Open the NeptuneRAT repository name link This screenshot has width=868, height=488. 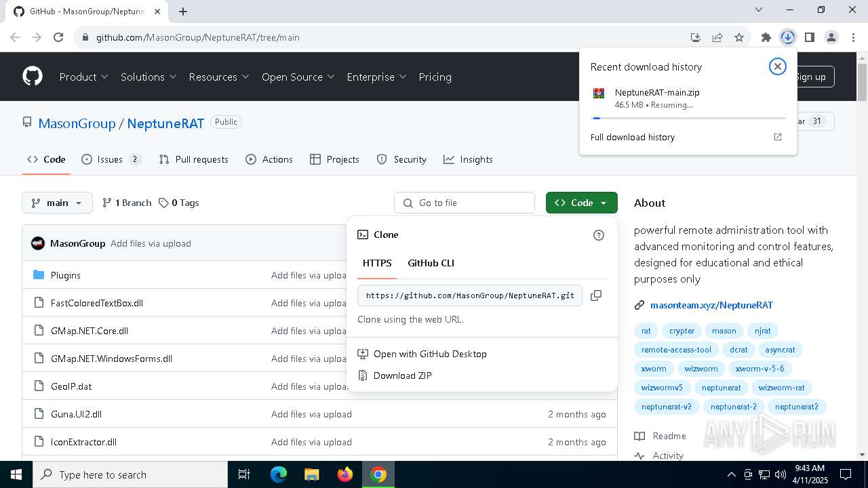tap(165, 123)
